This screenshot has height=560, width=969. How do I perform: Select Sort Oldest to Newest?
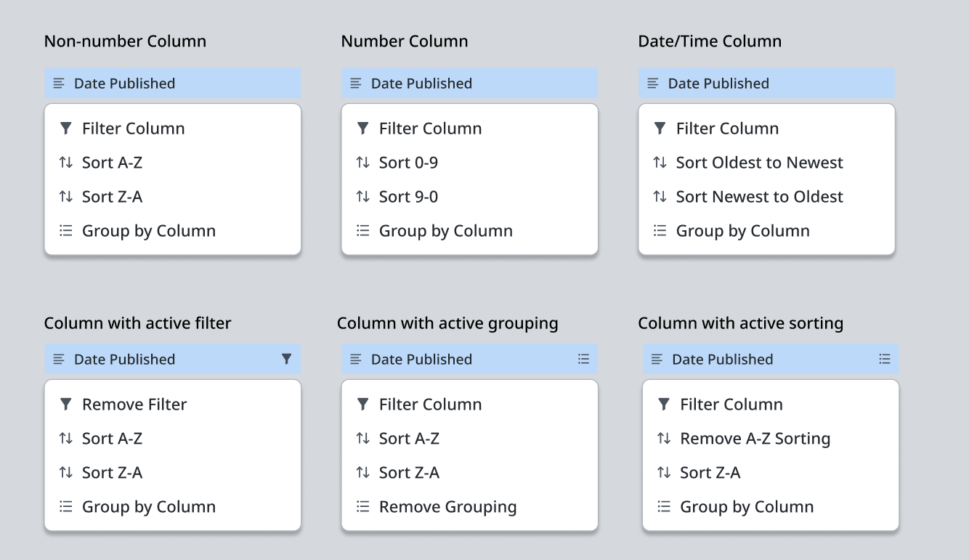pos(758,162)
